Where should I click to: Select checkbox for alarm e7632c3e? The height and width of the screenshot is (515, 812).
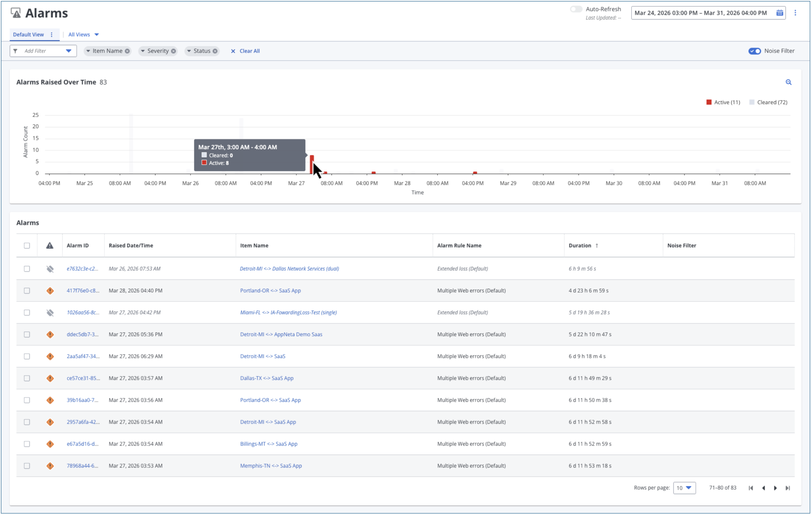click(27, 269)
